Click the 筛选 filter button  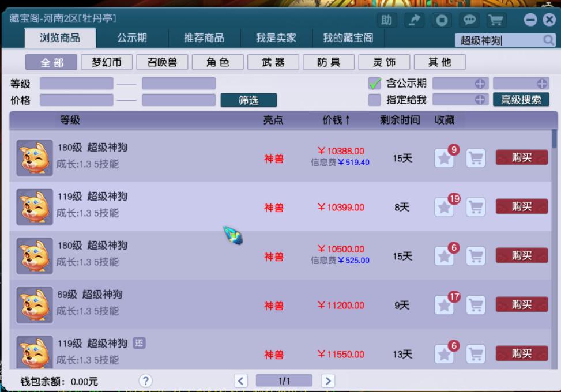(x=249, y=99)
